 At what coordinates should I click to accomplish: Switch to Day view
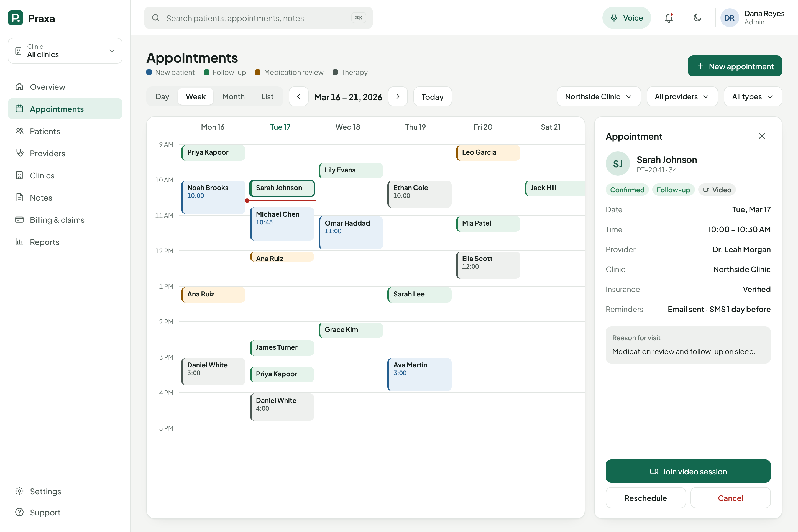pyautogui.click(x=162, y=97)
